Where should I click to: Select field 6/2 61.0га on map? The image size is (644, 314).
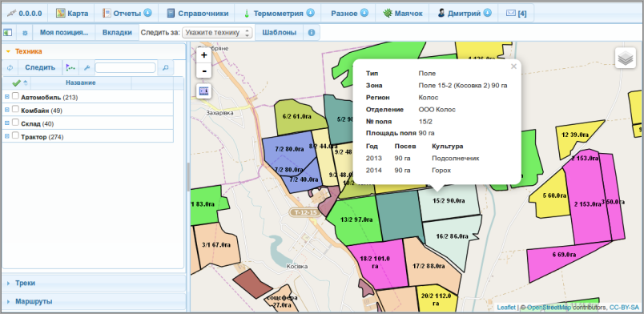[300, 117]
